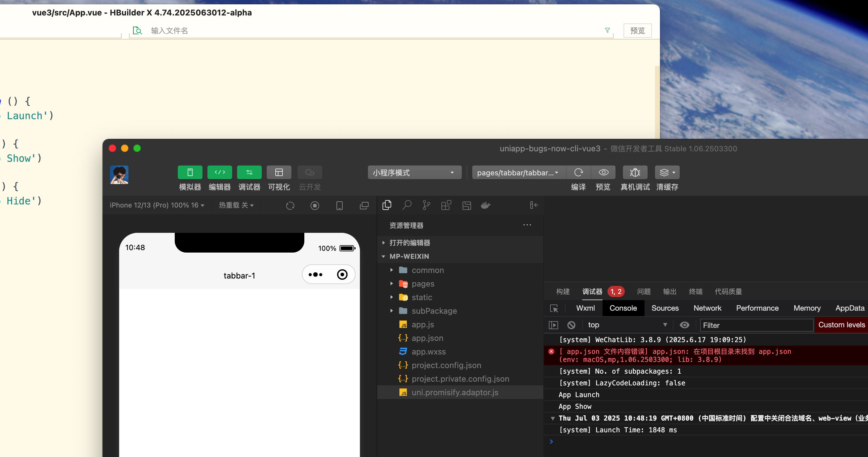Collapse the Thu Jul 03 console log group
Screen dimensions: 868x457
pos(553,418)
